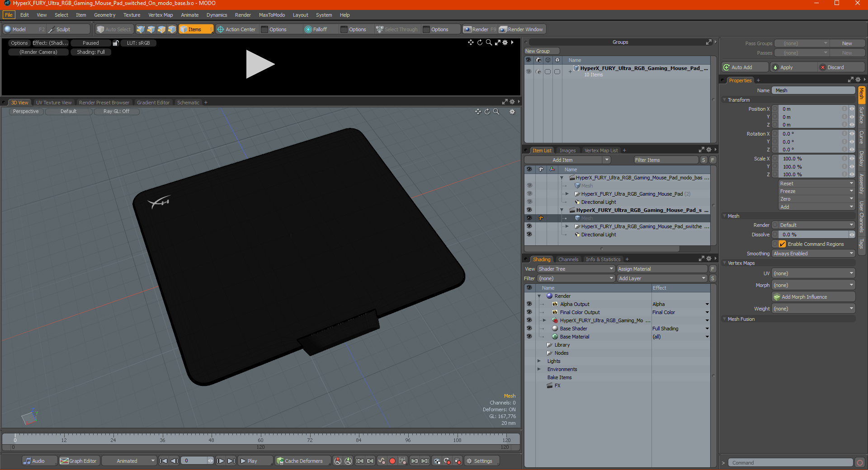The image size is (868, 470).
Task: Open timeline Settings
Action: 482,461
